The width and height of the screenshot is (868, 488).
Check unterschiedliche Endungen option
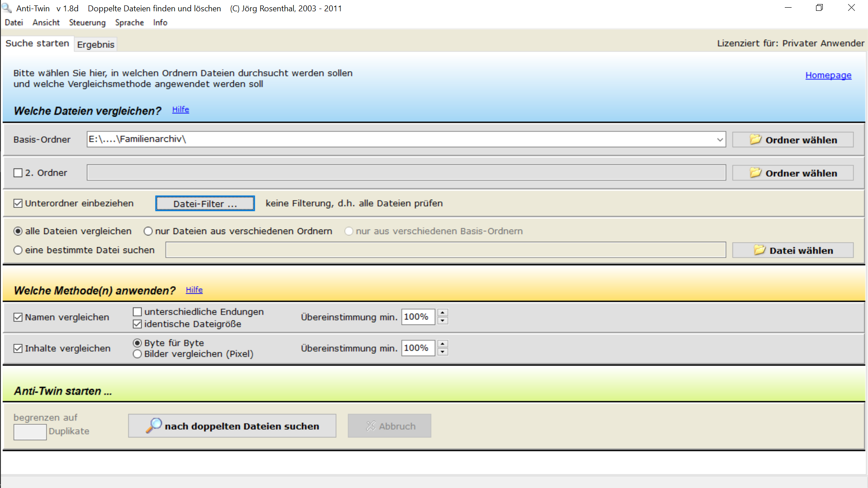coord(137,312)
